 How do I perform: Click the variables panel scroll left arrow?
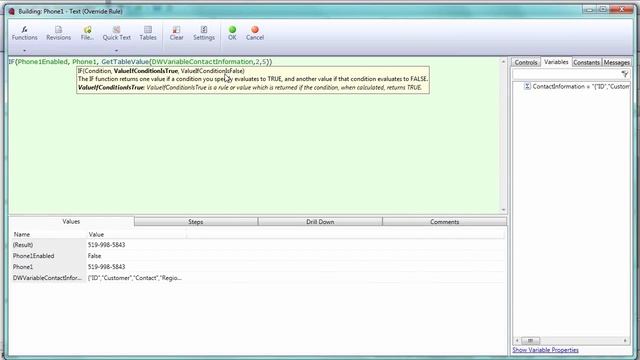tap(517, 340)
